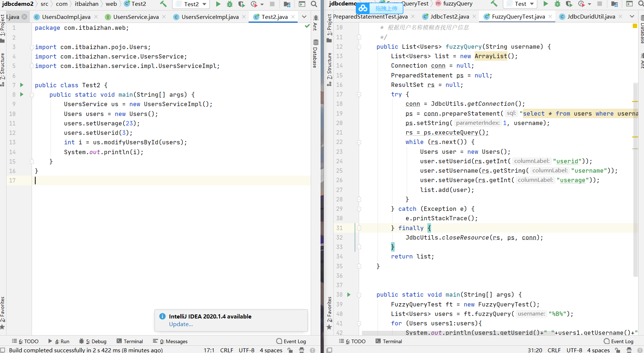644x353 pixels.
Task: Run Test2 with coverage in left window
Action: [242, 4]
